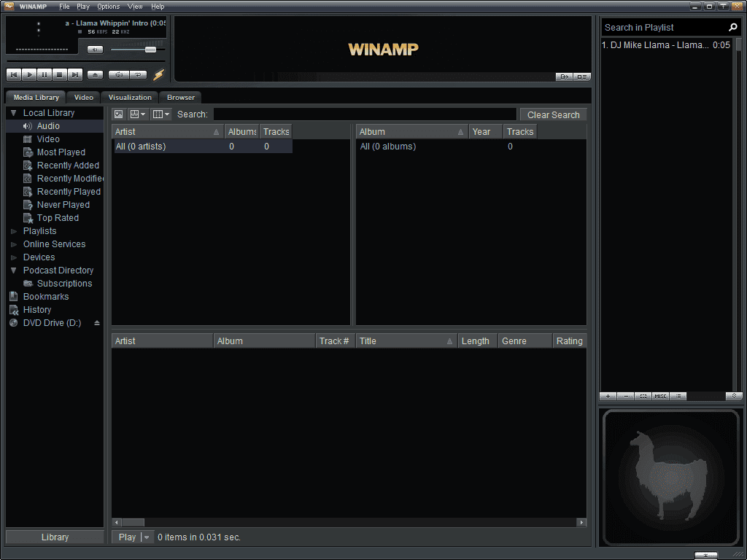747x560 pixels.
Task: Open the Help menu
Action: click(x=158, y=7)
